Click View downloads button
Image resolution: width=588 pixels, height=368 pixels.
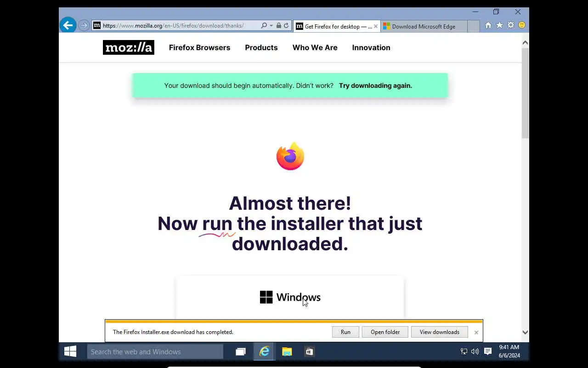[439, 332]
